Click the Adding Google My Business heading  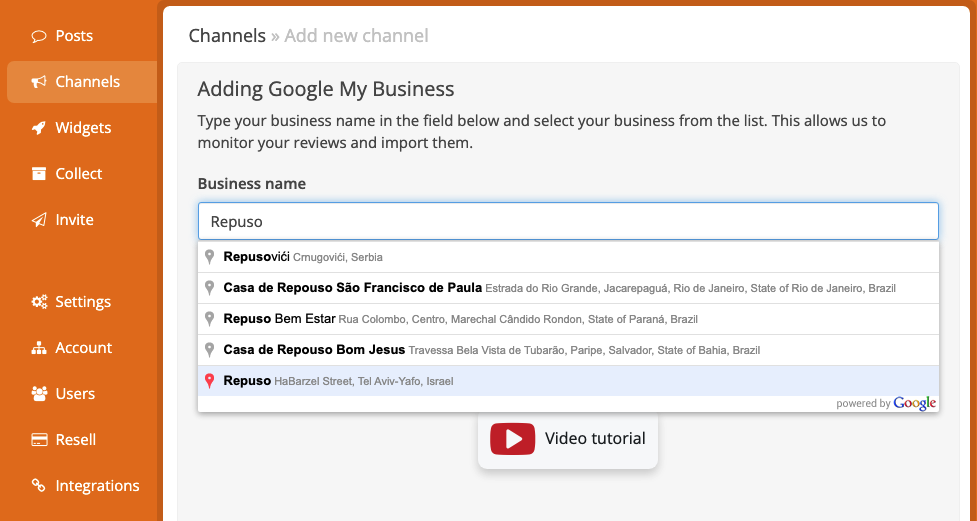coord(326,89)
